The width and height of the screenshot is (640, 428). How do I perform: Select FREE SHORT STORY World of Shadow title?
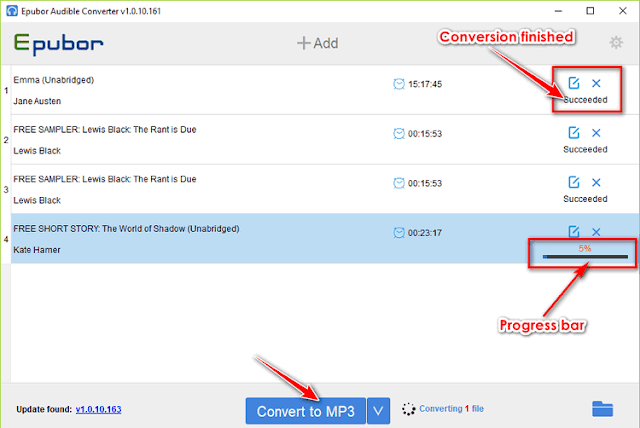click(127, 229)
